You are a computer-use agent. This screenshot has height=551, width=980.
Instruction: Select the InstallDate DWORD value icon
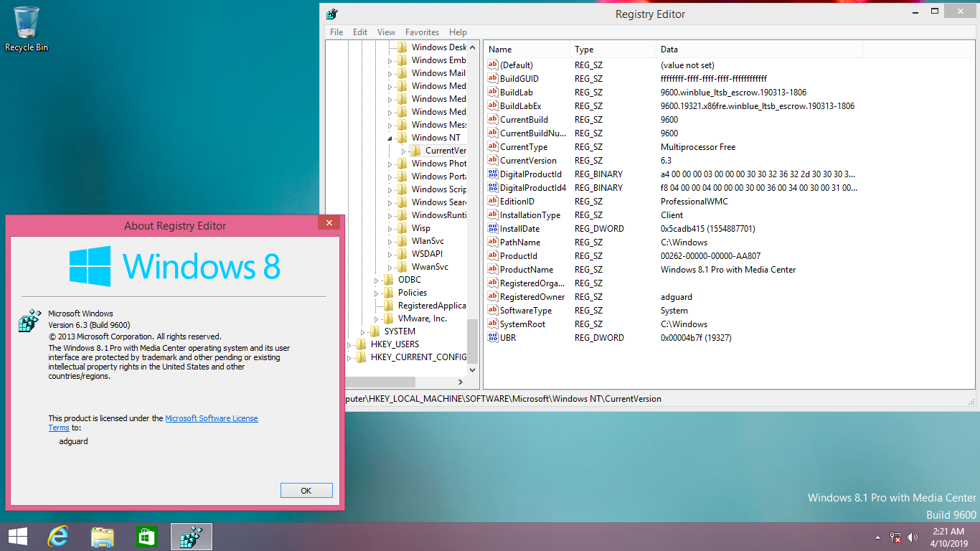[x=493, y=228]
